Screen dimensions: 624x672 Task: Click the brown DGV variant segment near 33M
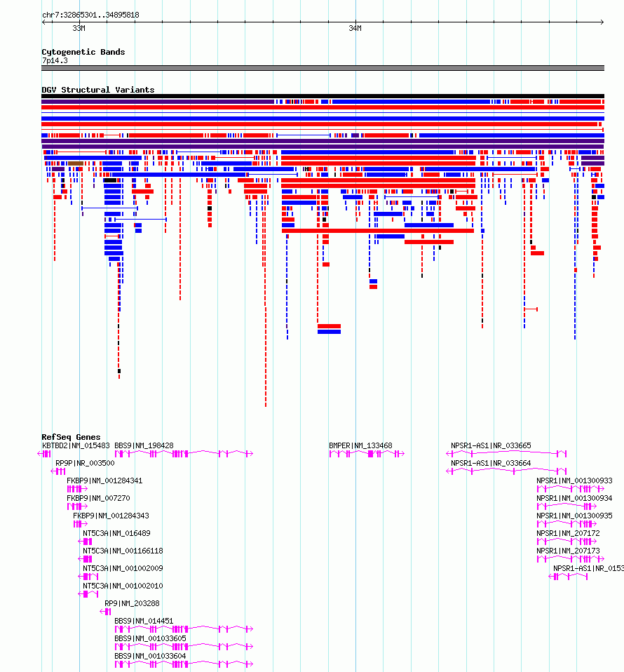(76, 163)
